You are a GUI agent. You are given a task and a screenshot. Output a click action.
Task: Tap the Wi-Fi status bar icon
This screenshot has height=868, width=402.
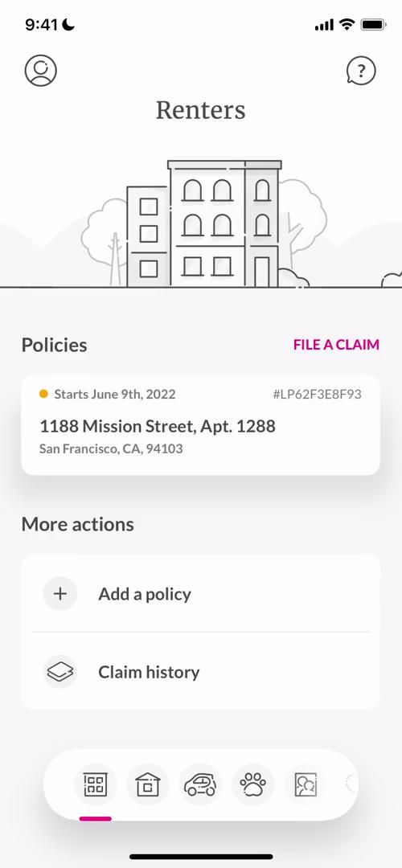(347, 24)
